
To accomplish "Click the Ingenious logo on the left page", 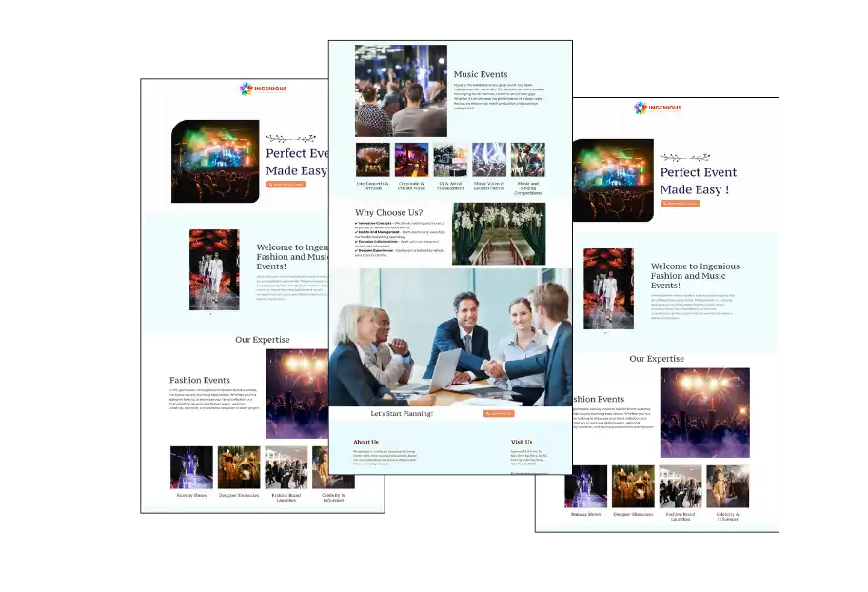I will [x=263, y=89].
